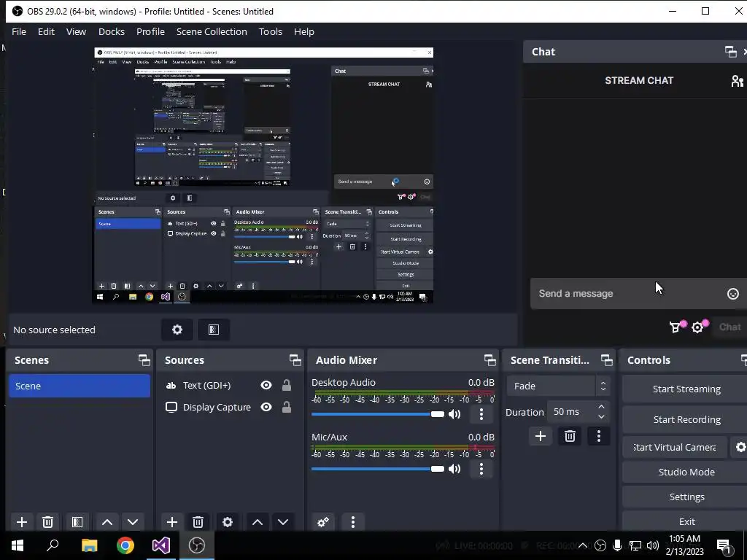
Task: Lock the Text (GDI+) source
Action: [x=286, y=385]
